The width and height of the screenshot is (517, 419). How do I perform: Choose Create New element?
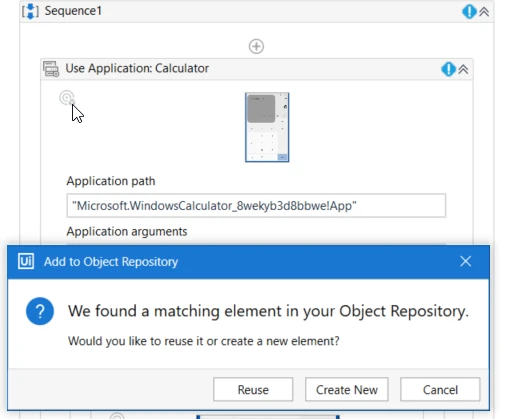[x=347, y=389]
